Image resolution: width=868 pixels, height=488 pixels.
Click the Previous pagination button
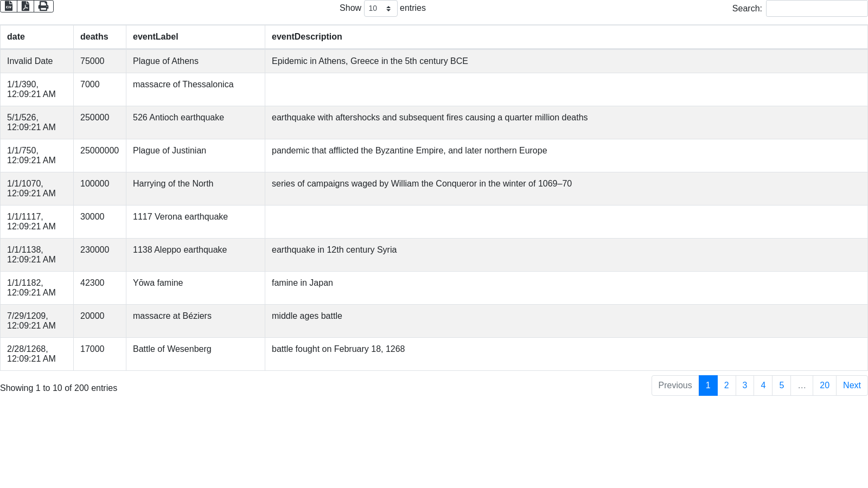point(675,386)
